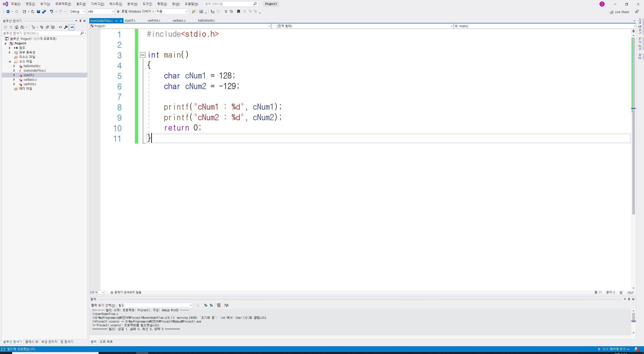The height and width of the screenshot is (354, 644).
Task: Click the Save All toolbar icon
Action: (44, 12)
